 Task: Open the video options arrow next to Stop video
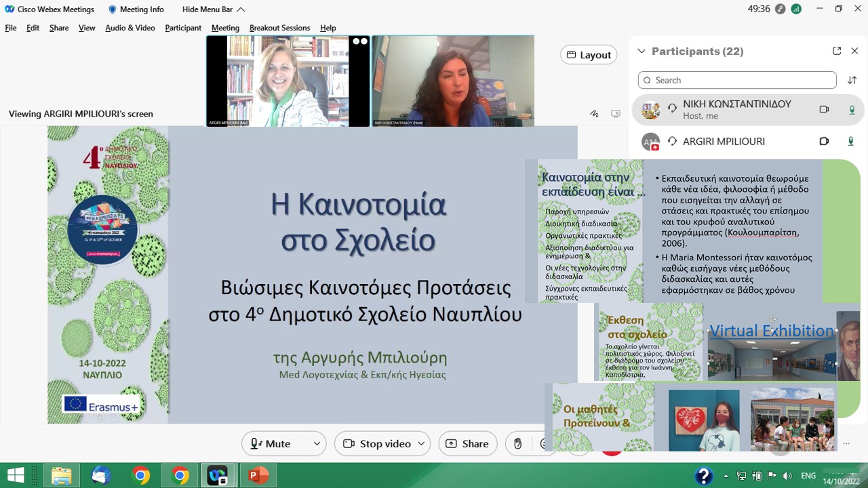tap(421, 443)
